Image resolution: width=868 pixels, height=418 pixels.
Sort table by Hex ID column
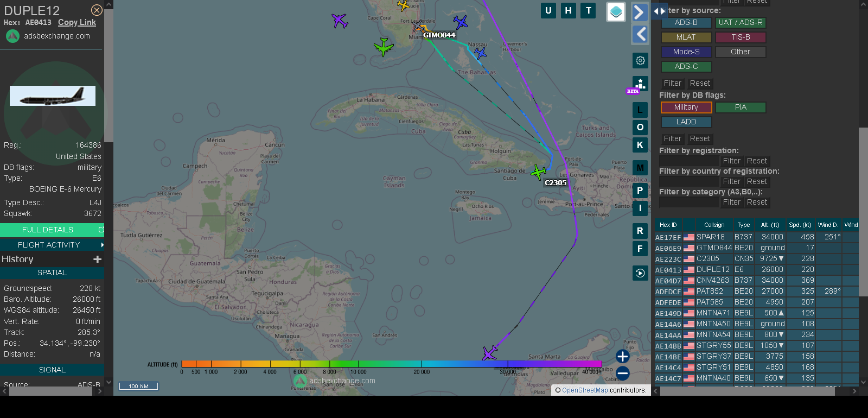click(668, 225)
